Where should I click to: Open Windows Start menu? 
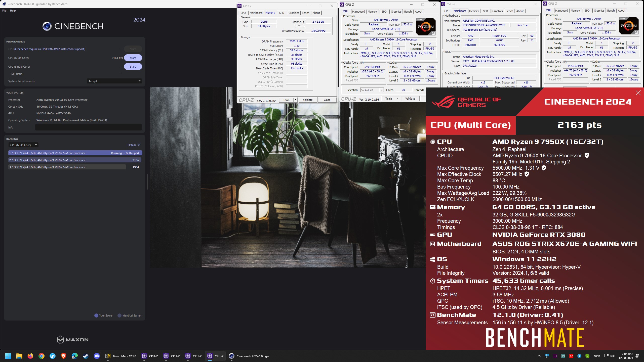8,356
